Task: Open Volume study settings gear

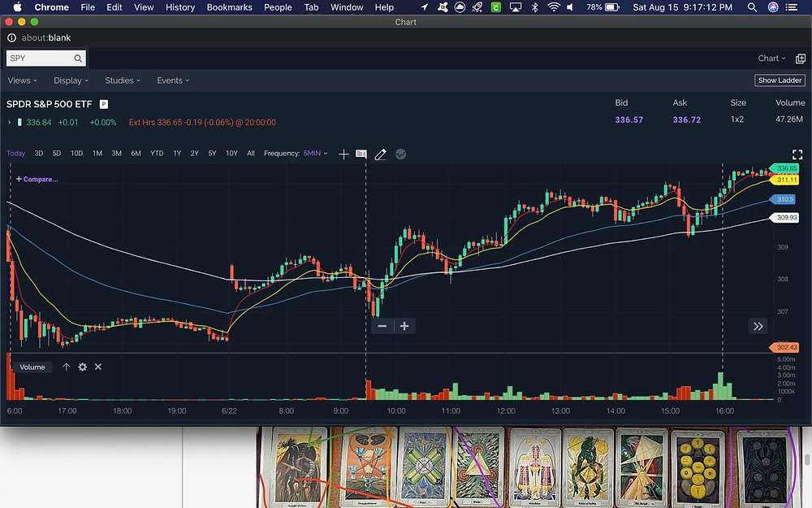Action: coord(82,367)
